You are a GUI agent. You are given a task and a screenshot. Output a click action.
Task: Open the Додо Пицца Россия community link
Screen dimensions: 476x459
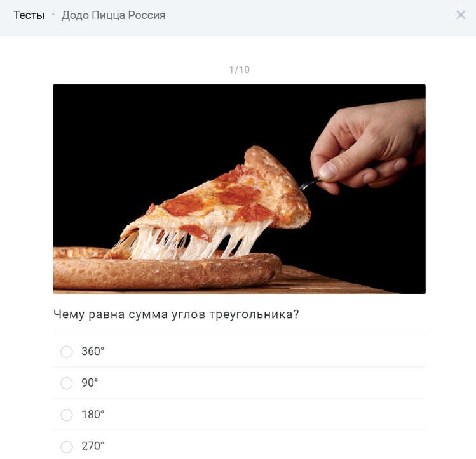pyautogui.click(x=113, y=15)
